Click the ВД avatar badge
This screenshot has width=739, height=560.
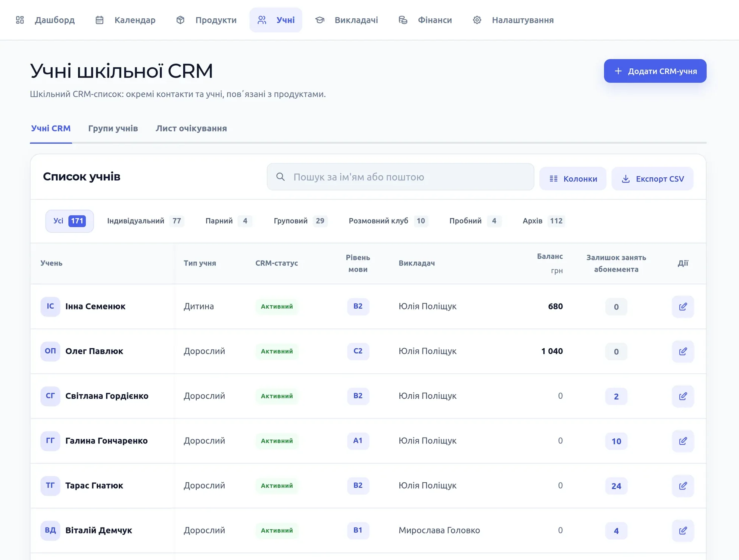pos(50,531)
